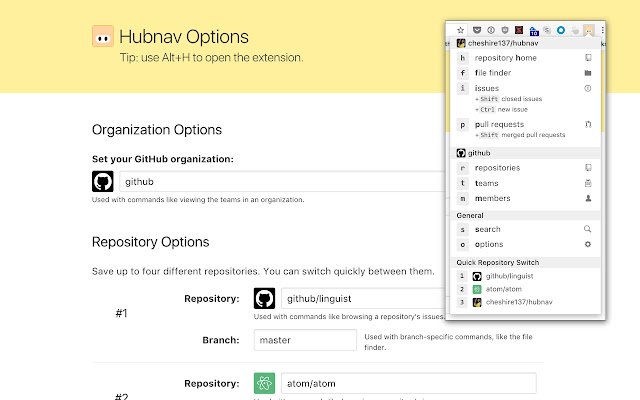The width and height of the screenshot is (640, 400).
Task: Click the GitHub octocat icon in the popup section header
Action: tap(461, 153)
